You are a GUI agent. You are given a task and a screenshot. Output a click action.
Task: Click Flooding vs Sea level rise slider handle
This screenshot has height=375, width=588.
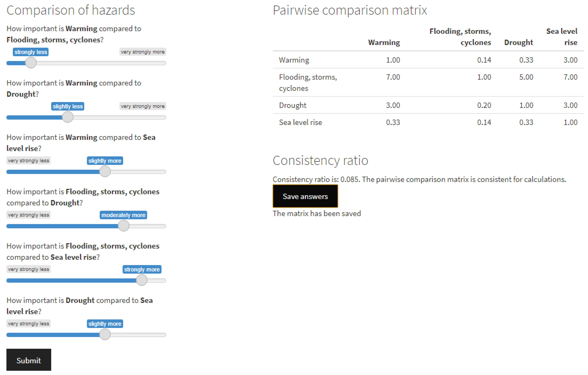(x=142, y=280)
